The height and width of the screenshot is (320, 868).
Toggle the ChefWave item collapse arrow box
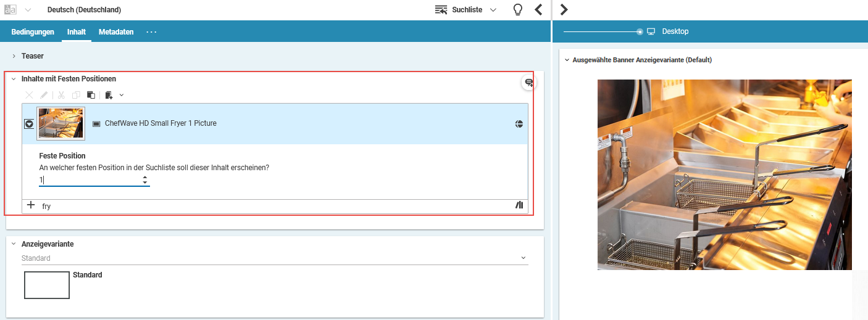(29, 124)
